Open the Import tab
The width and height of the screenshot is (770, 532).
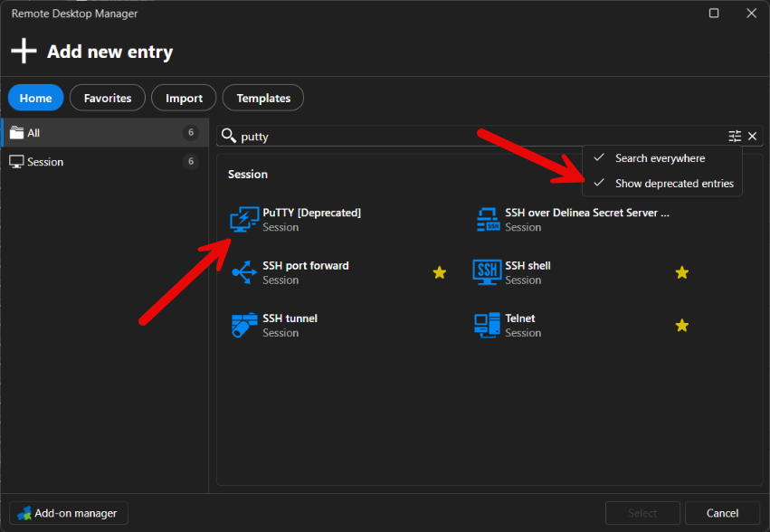tap(184, 98)
